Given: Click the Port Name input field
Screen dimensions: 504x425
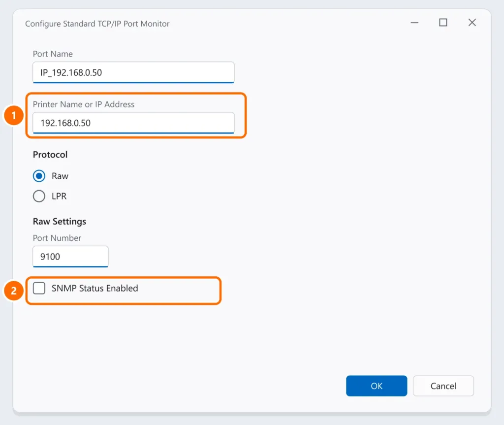Looking at the screenshot, I should (133, 72).
